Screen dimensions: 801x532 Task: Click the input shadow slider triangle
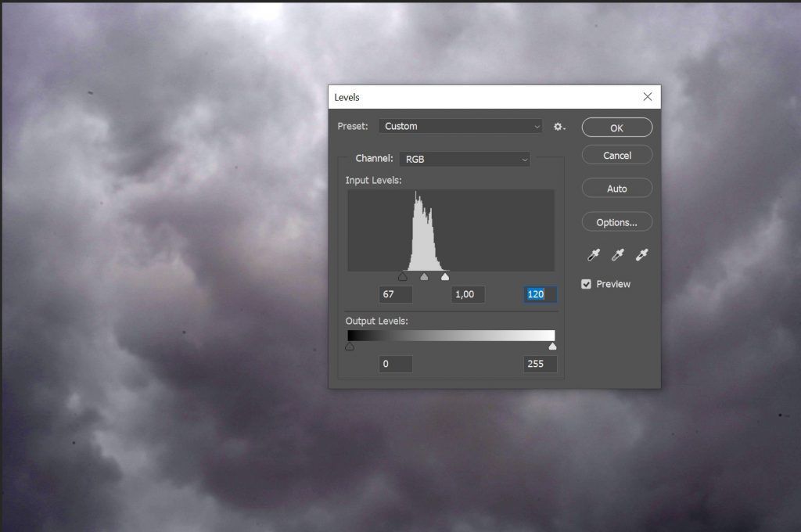point(403,276)
